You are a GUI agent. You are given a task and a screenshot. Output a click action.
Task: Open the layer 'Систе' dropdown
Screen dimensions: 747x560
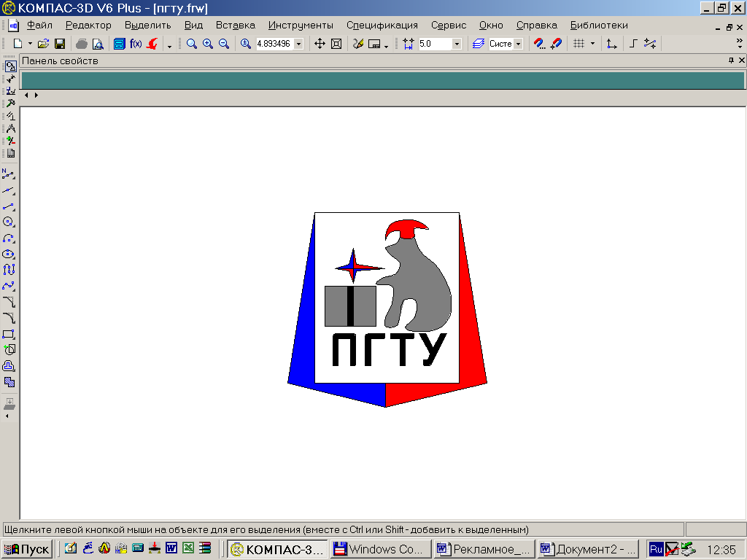(519, 44)
